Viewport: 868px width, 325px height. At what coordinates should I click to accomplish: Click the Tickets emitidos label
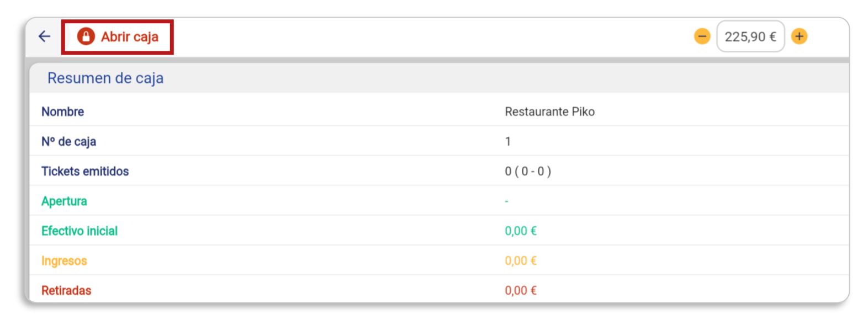pyautogui.click(x=85, y=171)
